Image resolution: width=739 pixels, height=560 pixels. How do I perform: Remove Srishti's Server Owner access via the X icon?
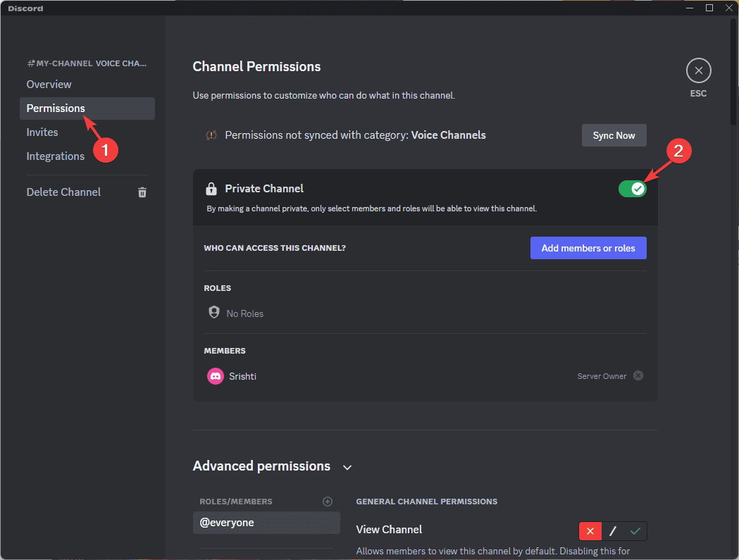(638, 375)
